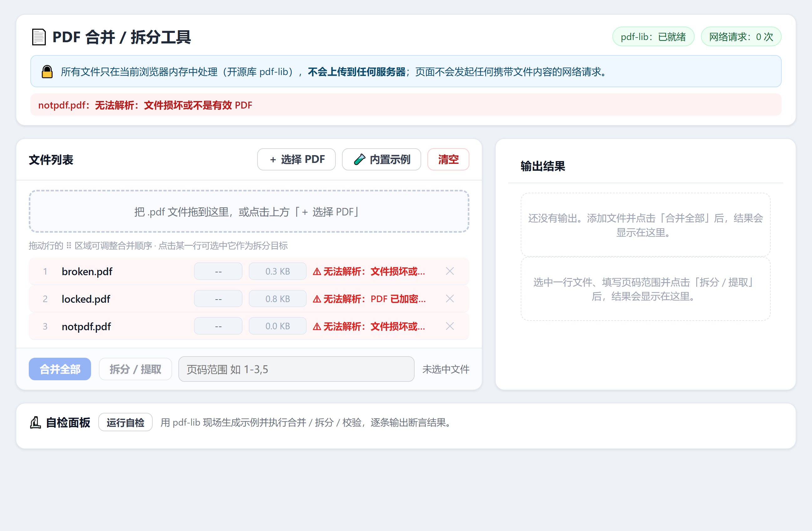Click the page count cell of locked.pdf

tap(218, 299)
